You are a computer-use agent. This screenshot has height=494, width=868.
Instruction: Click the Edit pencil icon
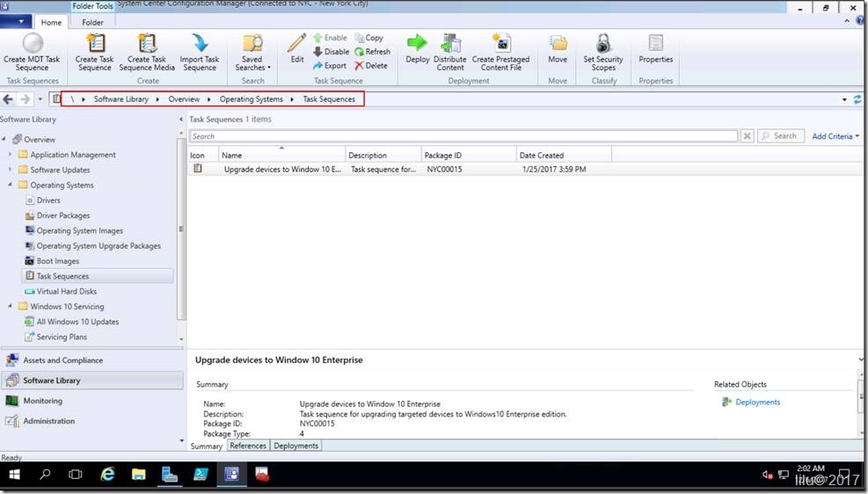[296, 43]
